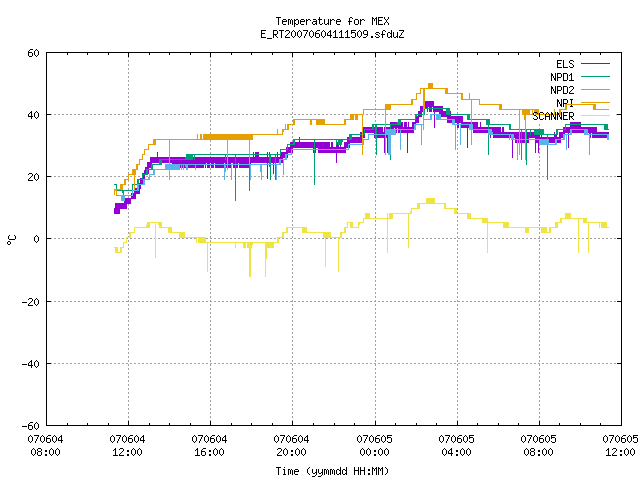Click the NPD1 legend label
Viewport: 640px width, 480px height.
(x=562, y=77)
